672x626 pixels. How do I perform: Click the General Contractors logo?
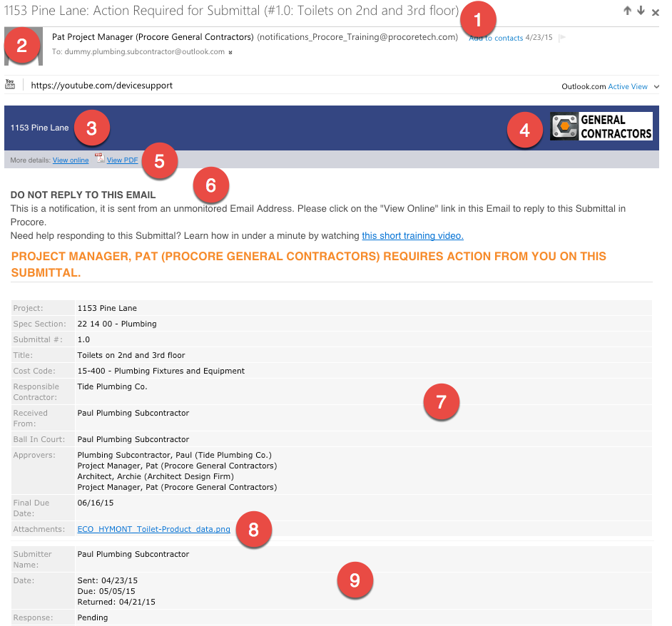[x=601, y=126]
